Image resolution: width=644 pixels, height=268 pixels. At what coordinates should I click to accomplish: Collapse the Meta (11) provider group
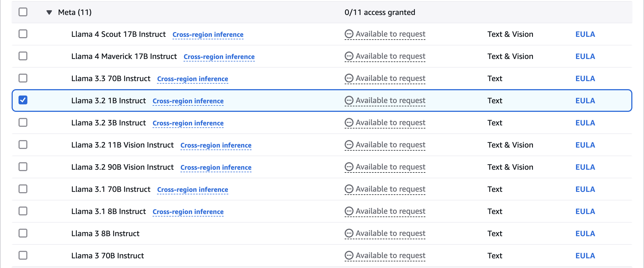[x=49, y=12]
